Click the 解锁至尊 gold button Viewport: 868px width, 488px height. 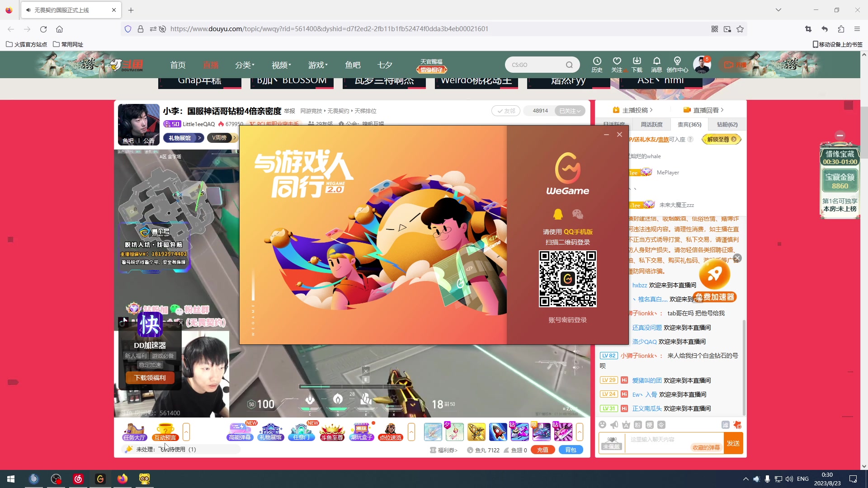pos(722,139)
